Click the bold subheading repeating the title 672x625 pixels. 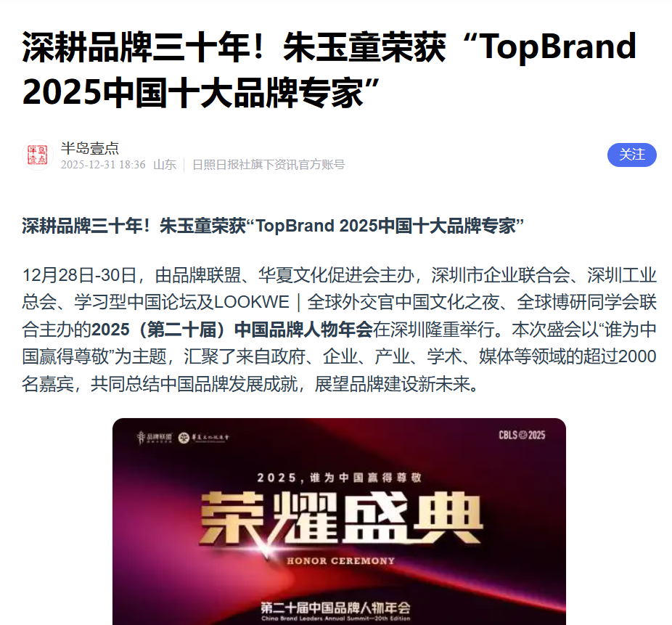(x=273, y=226)
